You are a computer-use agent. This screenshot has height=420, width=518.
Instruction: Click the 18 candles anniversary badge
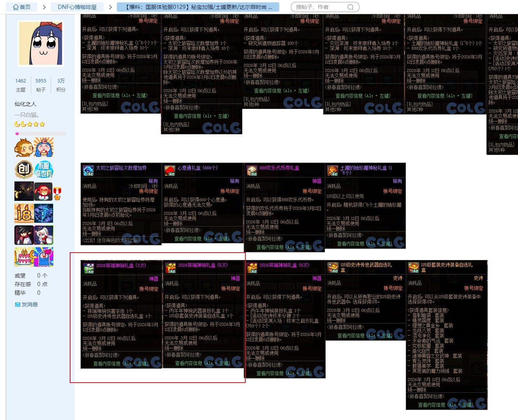click(24, 213)
